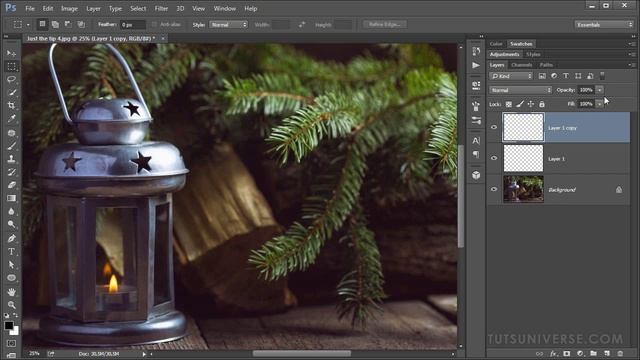Image resolution: width=640 pixels, height=360 pixels.
Task: Click the background color swatch
Action: [16, 331]
